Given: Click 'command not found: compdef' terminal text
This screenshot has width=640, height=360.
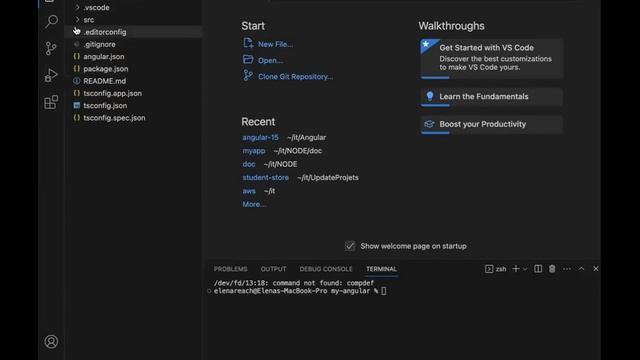Looking at the screenshot, I should point(323,283).
